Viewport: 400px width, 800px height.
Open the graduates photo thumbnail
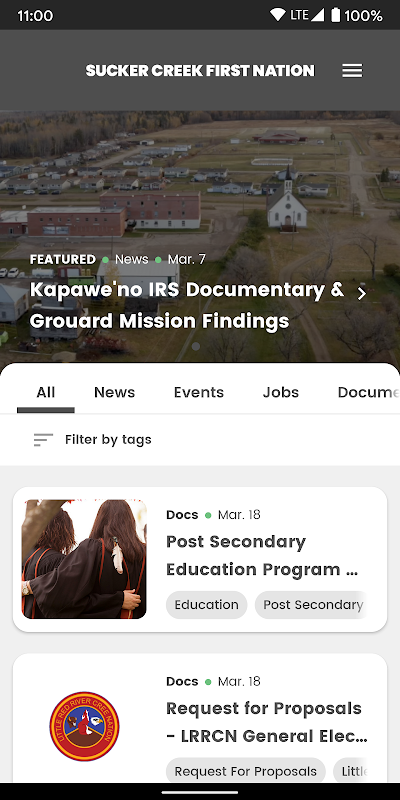click(x=84, y=559)
